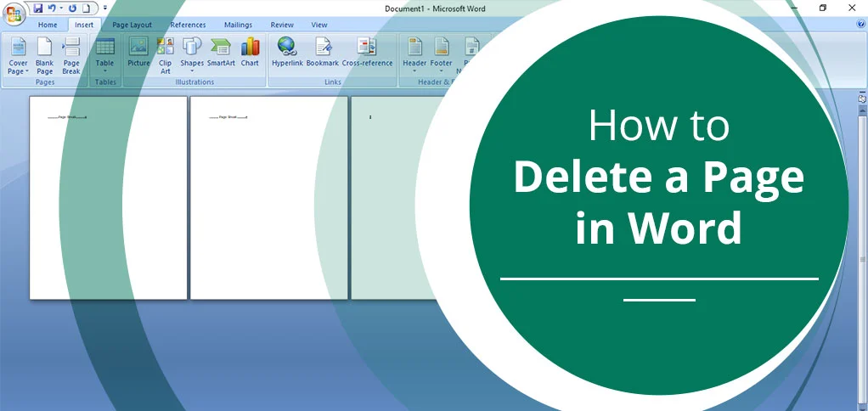Insert a SmartArt graphic
868x411 pixels.
(221, 53)
